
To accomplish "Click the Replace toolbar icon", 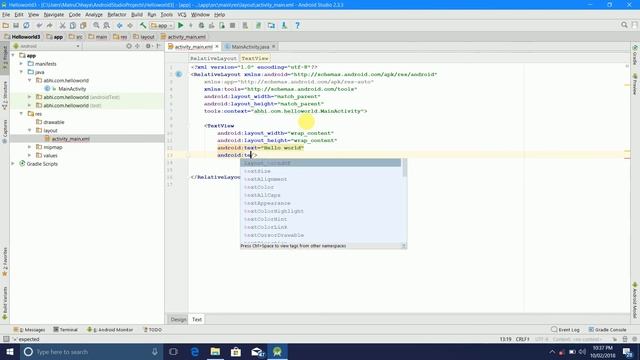I will 107,25.
